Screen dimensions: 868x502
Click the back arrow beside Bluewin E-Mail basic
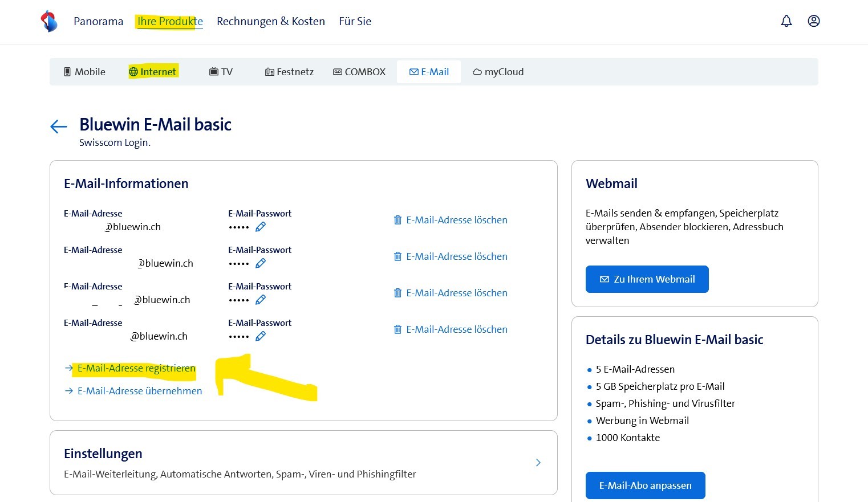click(x=59, y=126)
